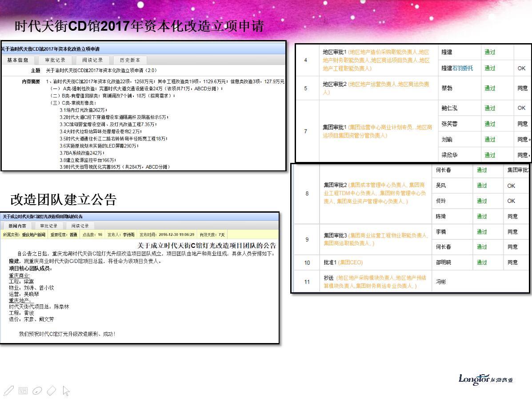Open 阅读记录 tab in the 公告 panel

click(80, 226)
